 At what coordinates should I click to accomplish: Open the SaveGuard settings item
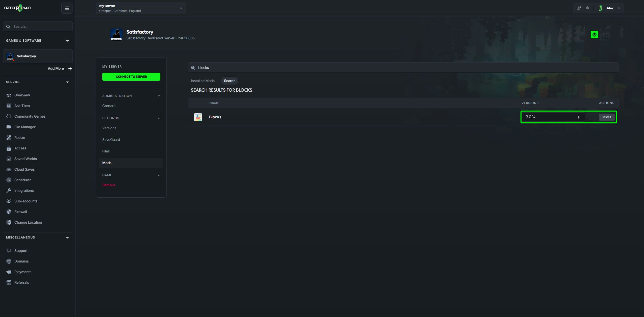point(111,140)
